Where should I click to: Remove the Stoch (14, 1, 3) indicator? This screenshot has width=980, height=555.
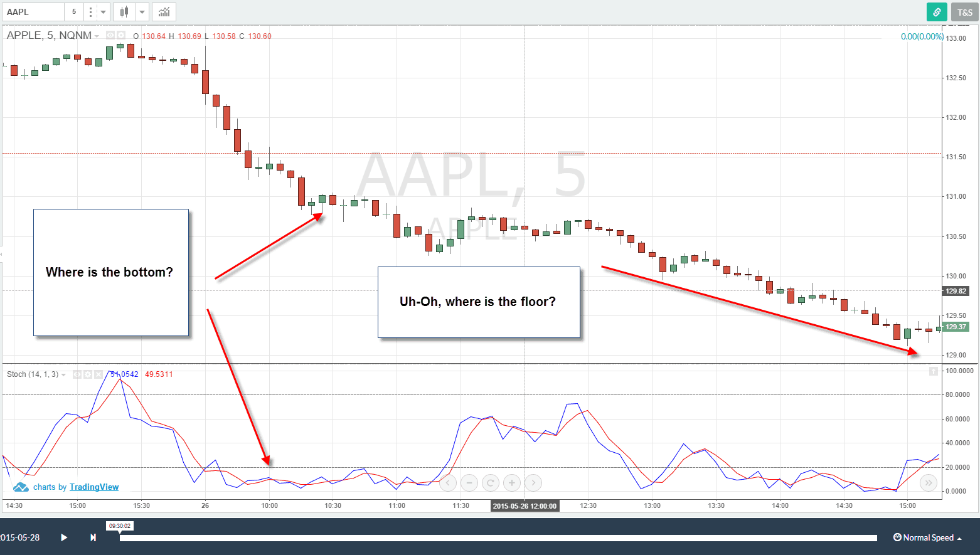98,374
